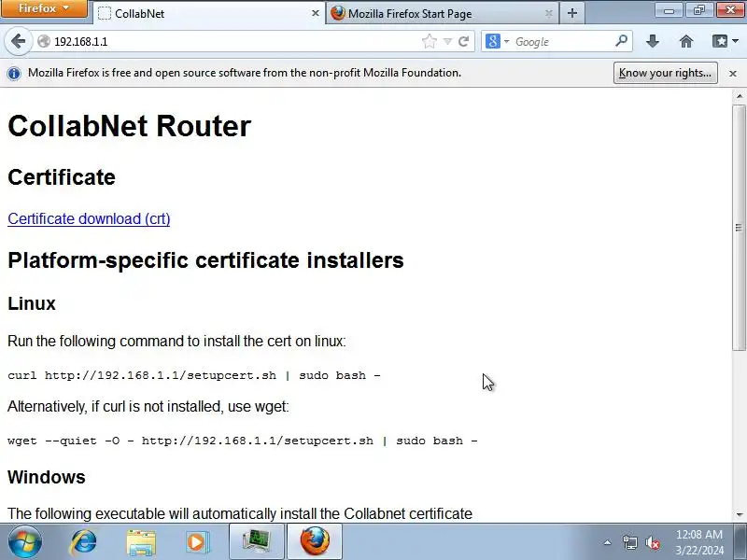Launch Internet Explorer from the taskbar

click(x=83, y=542)
